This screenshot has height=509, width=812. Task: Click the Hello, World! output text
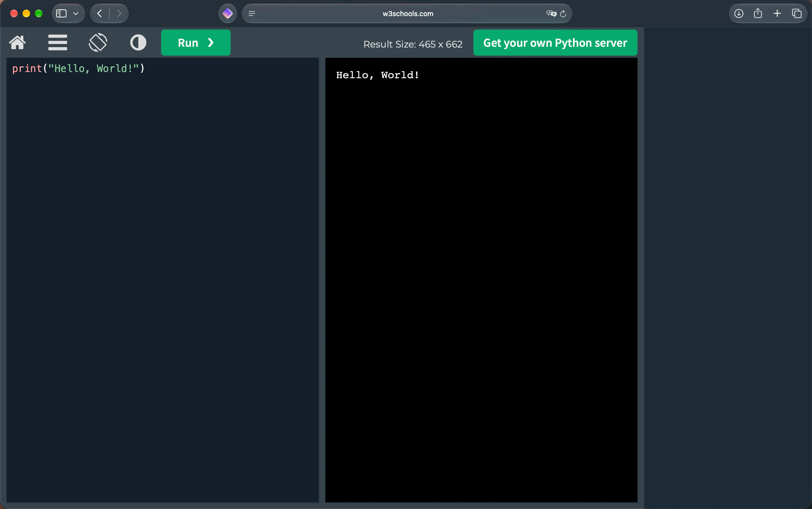pyautogui.click(x=378, y=75)
